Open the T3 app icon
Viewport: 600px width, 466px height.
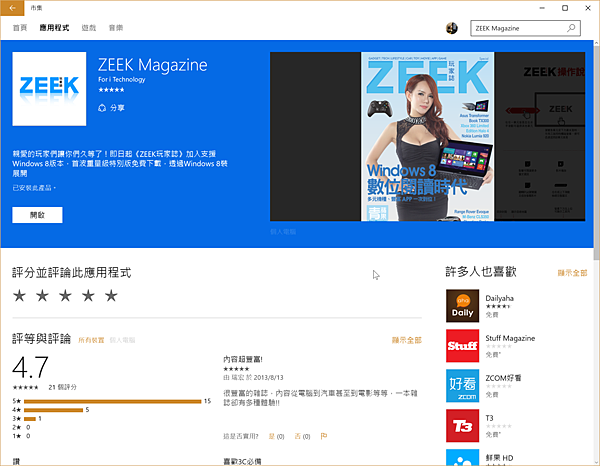tap(462, 425)
